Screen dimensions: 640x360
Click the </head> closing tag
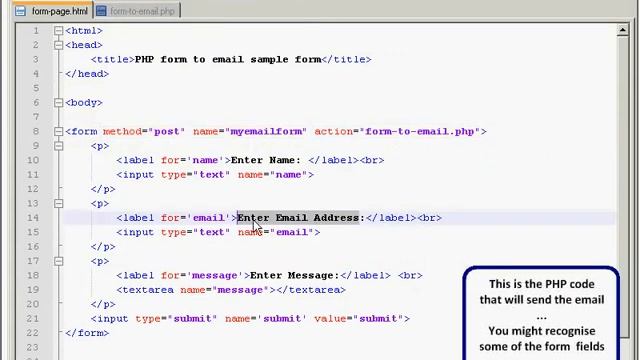pos(87,74)
